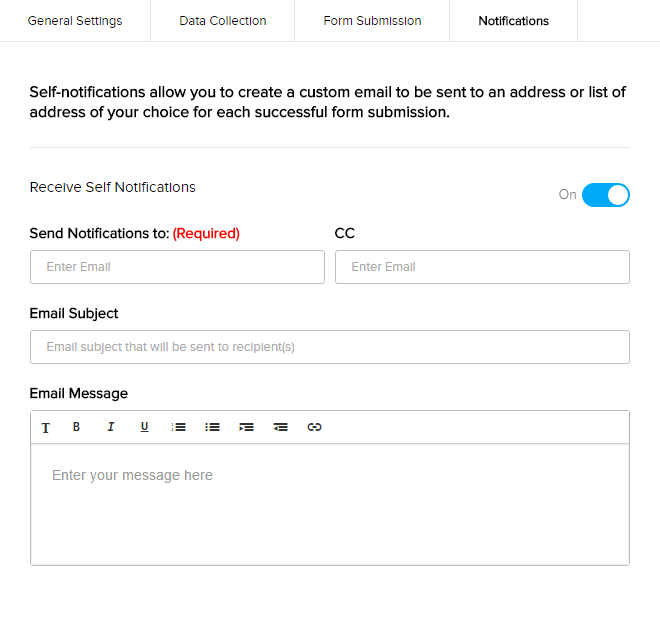Insert a bulleted list in the message

[212, 427]
